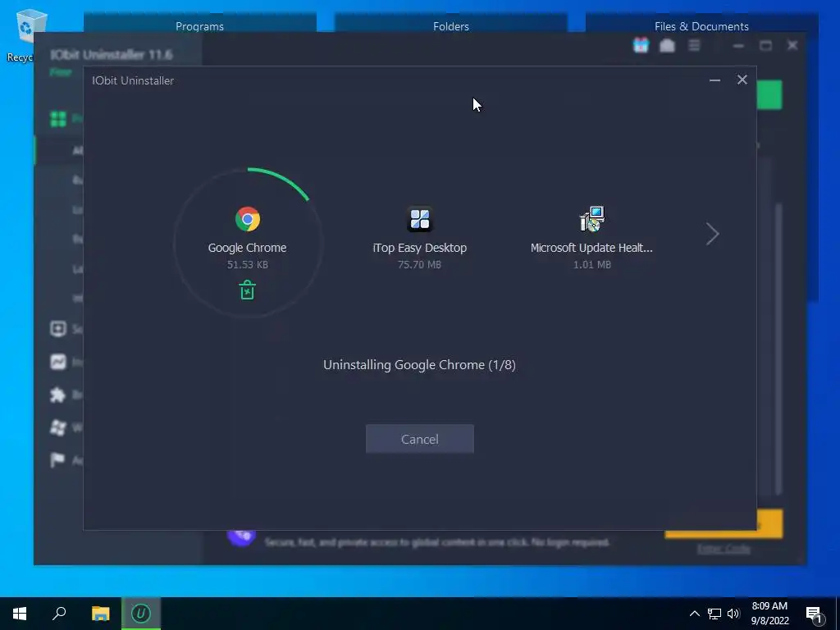The width and height of the screenshot is (840, 630).
Task: Open the notification center icon
Action: 815,614
